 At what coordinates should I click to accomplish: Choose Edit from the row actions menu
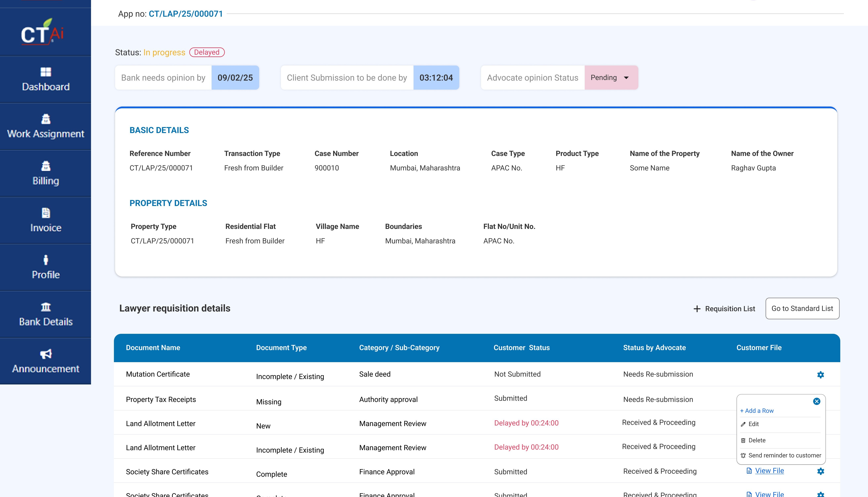click(x=753, y=424)
